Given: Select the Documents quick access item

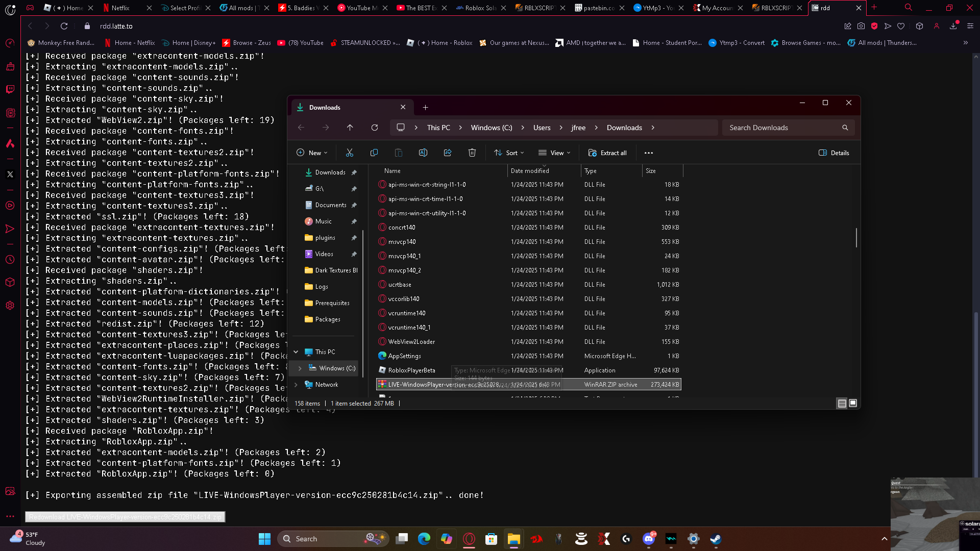Looking at the screenshot, I should (x=330, y=205).
